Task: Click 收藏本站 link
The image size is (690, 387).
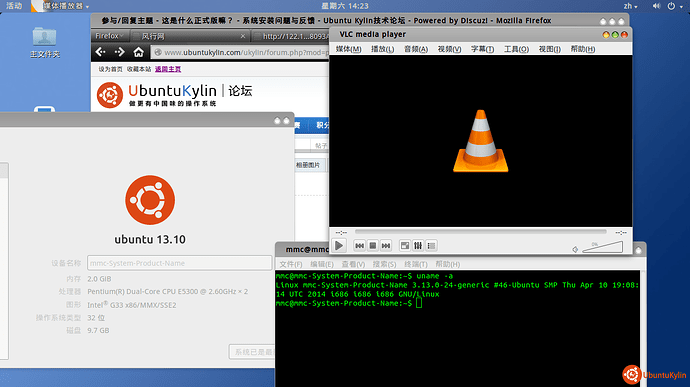Action: (x=139, y=69)
